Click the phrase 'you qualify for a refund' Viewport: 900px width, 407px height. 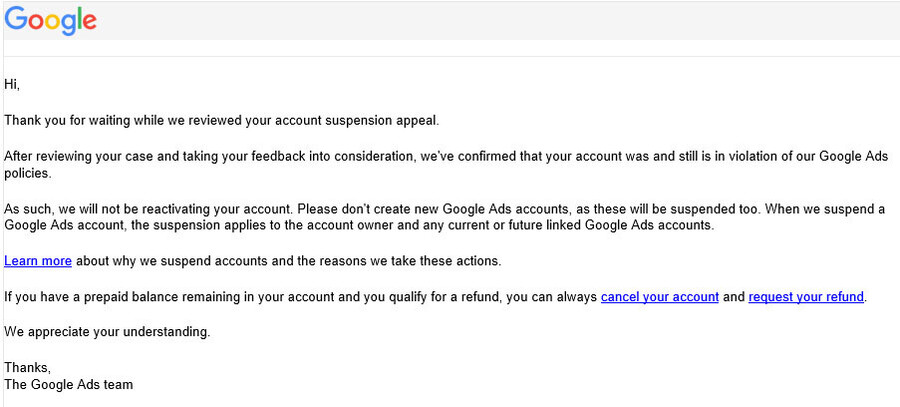(433, 297)
